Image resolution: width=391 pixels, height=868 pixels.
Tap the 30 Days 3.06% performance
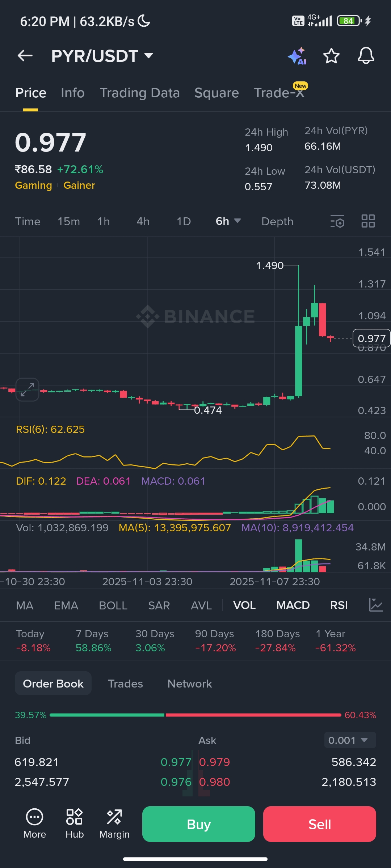coord(155,641)
